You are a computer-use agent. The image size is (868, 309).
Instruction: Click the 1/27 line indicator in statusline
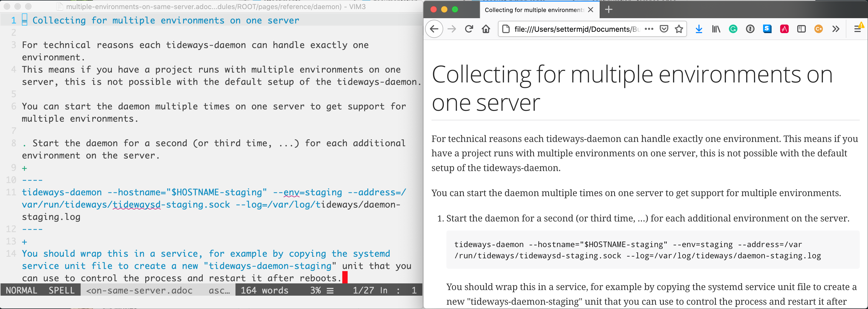363,290
